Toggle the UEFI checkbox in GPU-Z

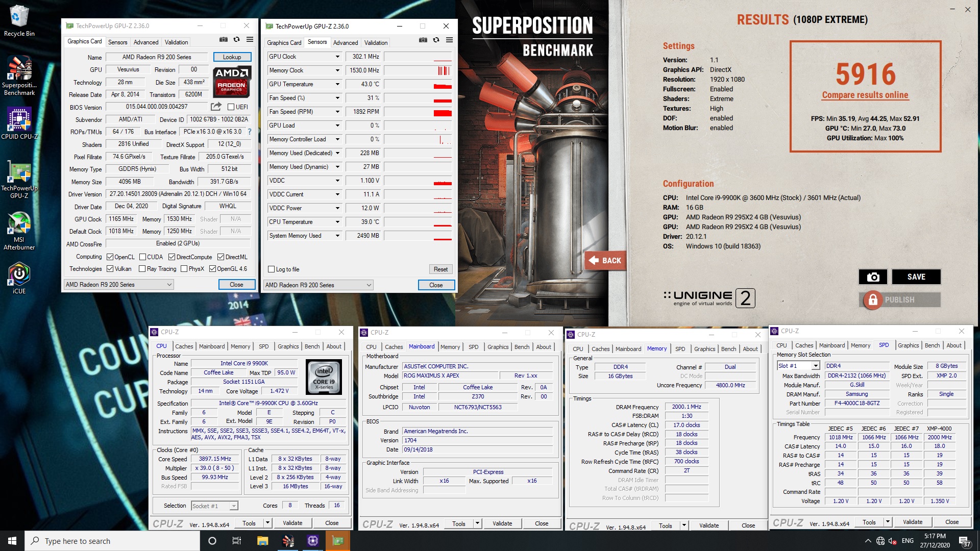tap(231, 107)
